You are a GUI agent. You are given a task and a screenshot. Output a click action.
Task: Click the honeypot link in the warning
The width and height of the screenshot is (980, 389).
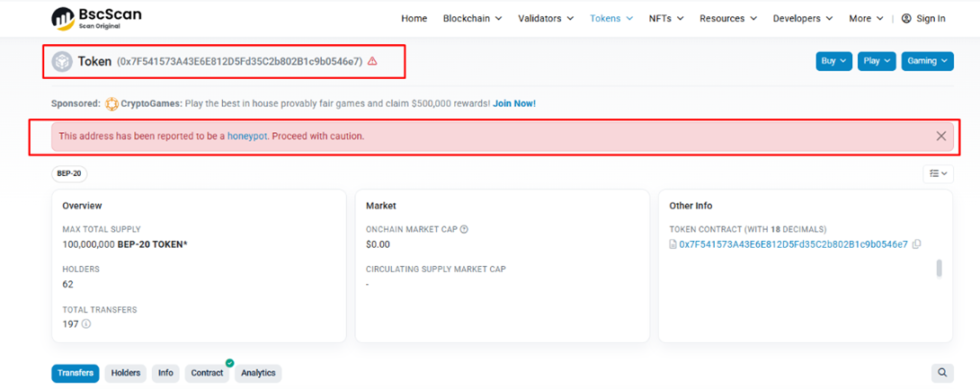247,136
